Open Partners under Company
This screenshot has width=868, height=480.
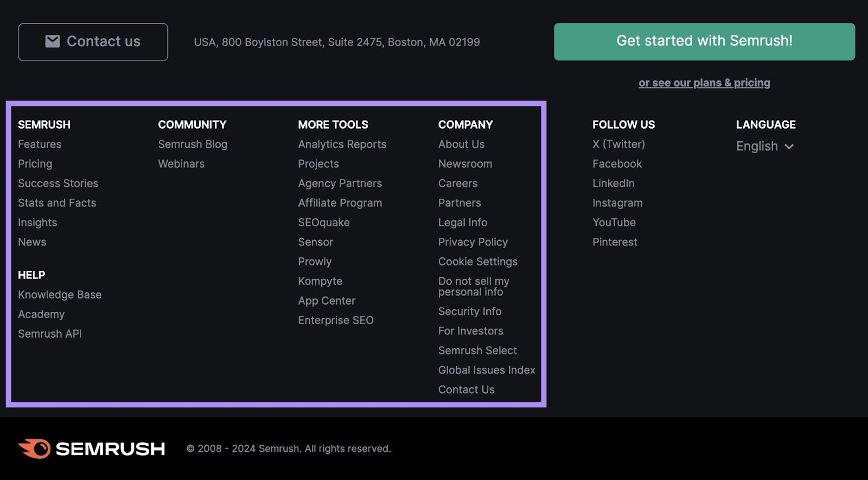459,203
